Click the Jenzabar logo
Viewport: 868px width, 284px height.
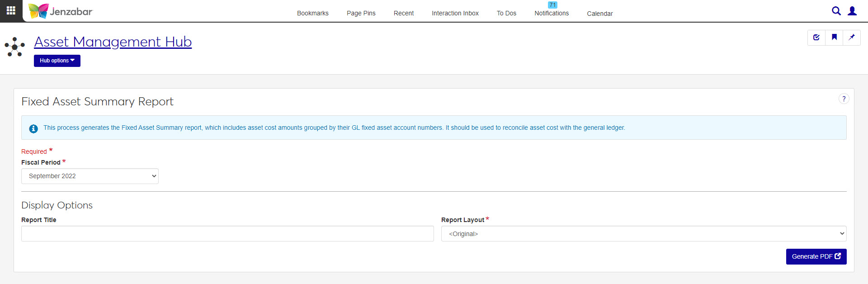[x=61, y=11]
